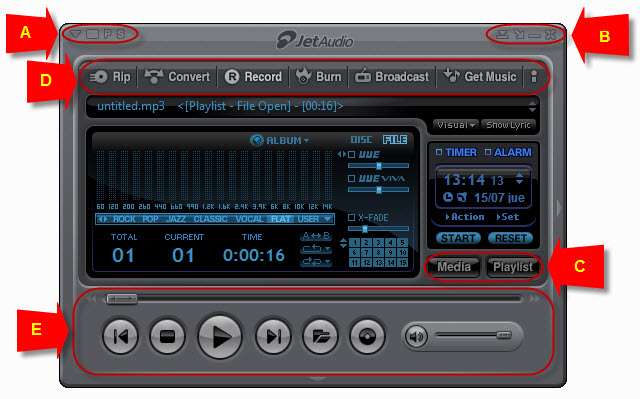Click the disc eject icon button
Screen dimensions: 640x399
pyautogui.click(x=367, y=337)
